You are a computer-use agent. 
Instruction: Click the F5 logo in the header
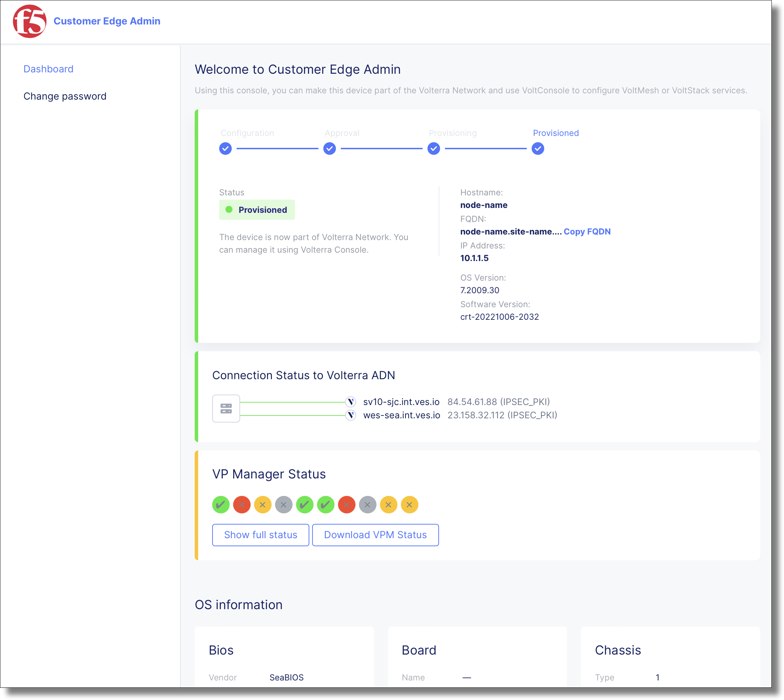(30, 21)
